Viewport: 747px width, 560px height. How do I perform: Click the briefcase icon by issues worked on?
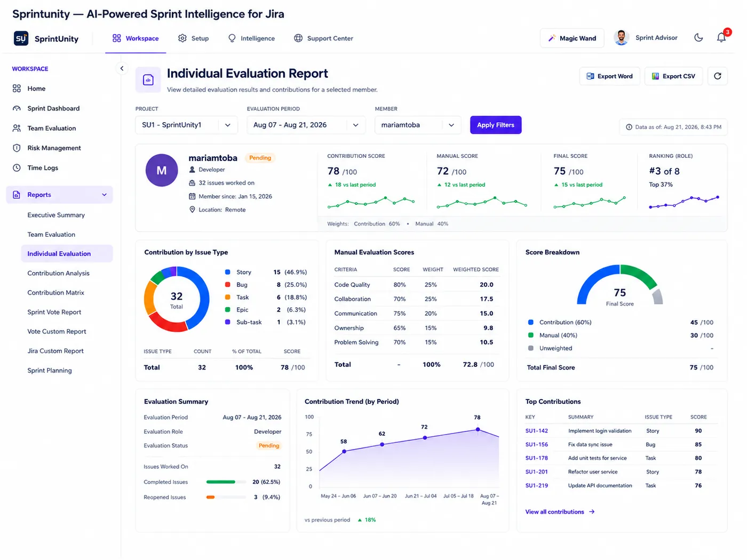192,183
